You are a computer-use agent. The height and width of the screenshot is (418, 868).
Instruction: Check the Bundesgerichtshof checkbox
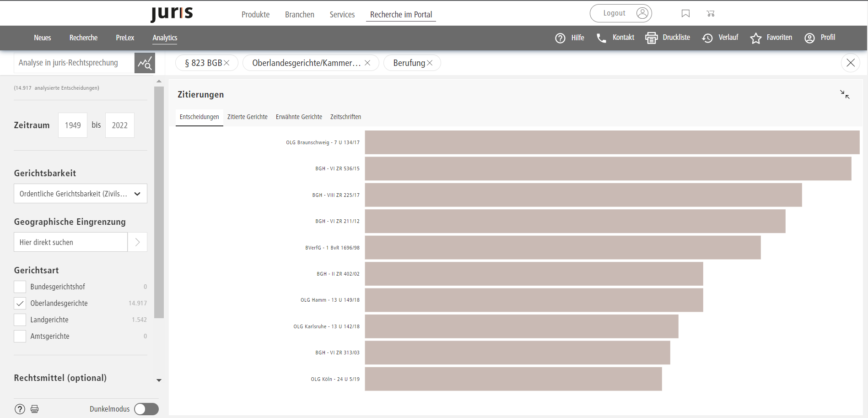point(20,287)
